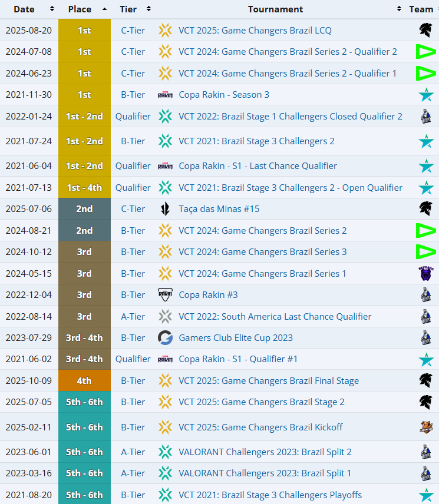Open VALORANT Challengers 2023: Brazil Split 1
Image resolution: width=439 pixels, height=504 pixels.
pyautogui.click(x=265, y=473)
